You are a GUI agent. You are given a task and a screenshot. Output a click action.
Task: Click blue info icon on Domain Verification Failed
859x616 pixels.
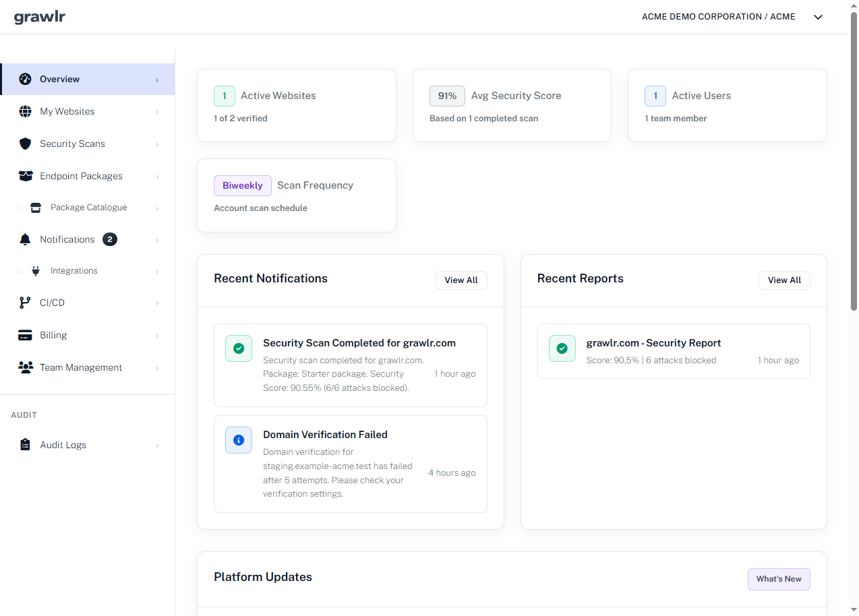pyautogui.click(x=239, y=440)
